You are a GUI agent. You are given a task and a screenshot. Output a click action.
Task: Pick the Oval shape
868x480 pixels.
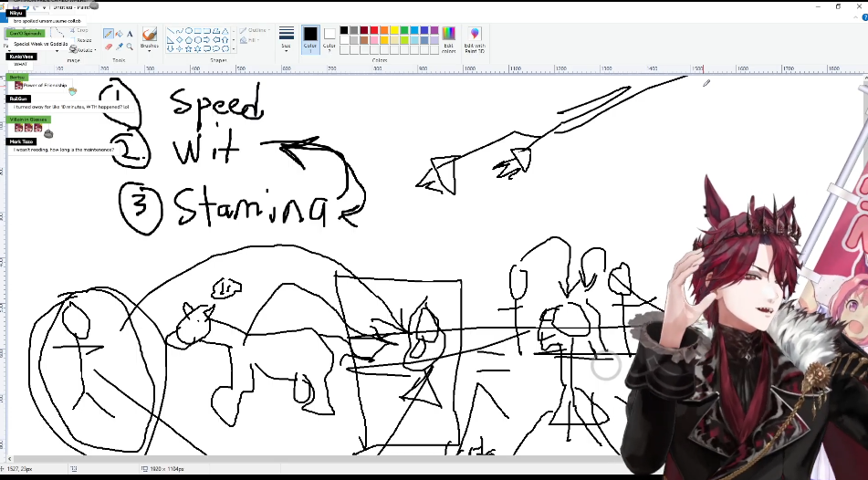(x=189, y=30)
